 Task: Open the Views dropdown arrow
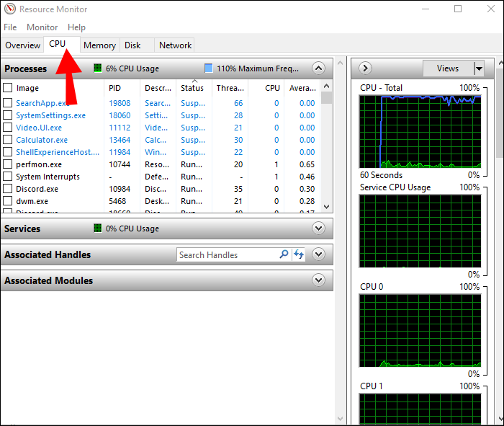coord(479,68)
